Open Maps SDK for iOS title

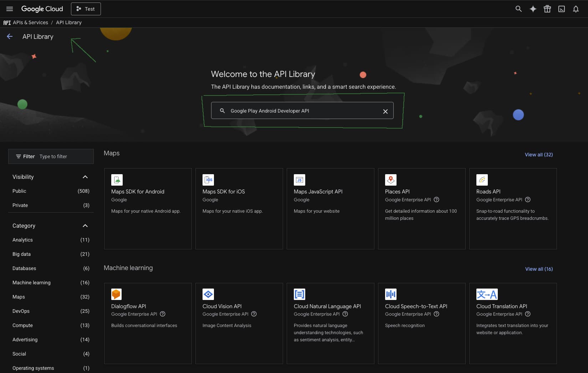coord(224,192)
